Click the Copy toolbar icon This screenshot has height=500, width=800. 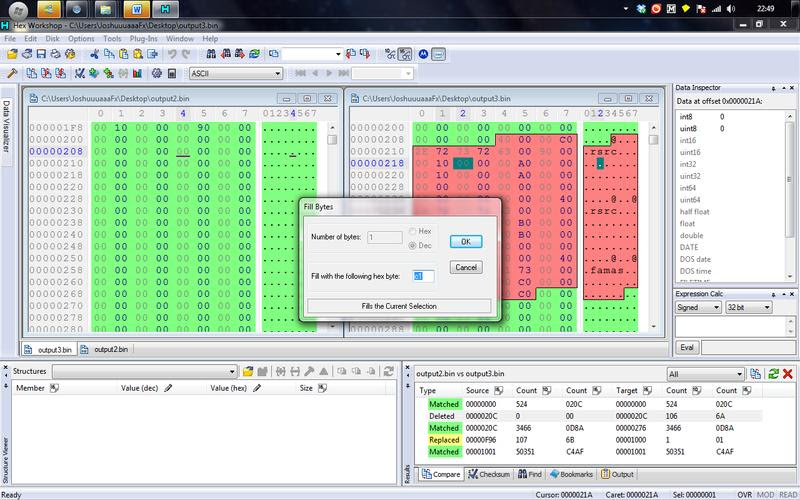(109, 54)
